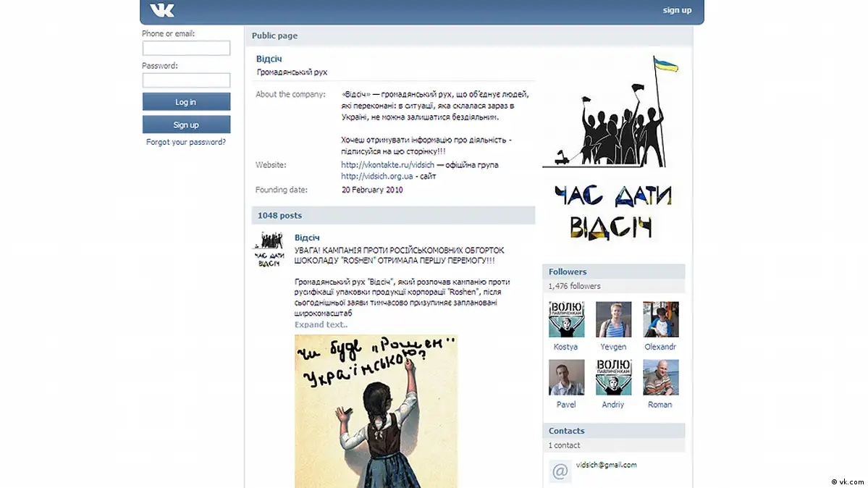Expand text of the Roshen post
This screenshot has height=488, width=868.
tap(321, 324)
